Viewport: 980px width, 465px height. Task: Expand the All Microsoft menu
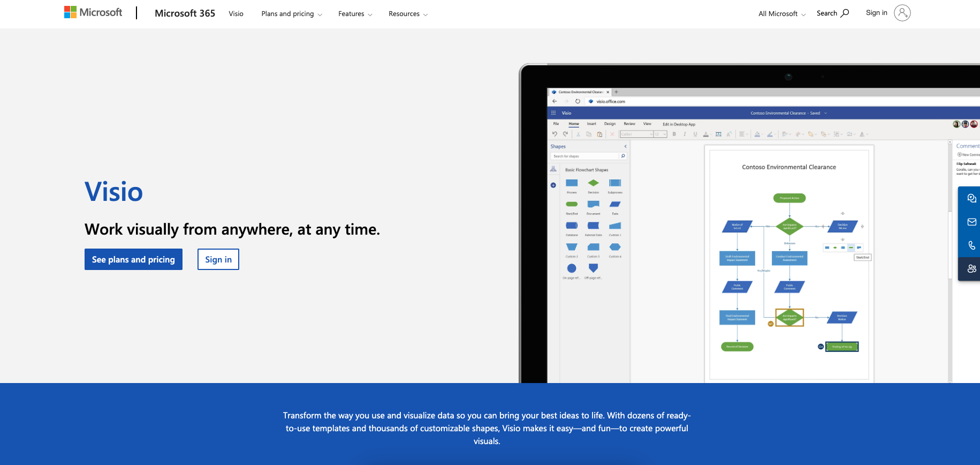click(x=782, y=14)
